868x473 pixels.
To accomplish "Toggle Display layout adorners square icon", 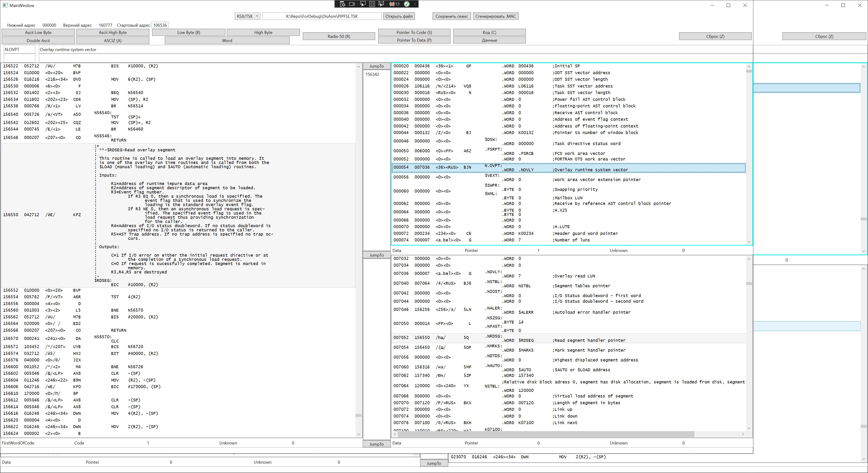I will coord(372,4).
